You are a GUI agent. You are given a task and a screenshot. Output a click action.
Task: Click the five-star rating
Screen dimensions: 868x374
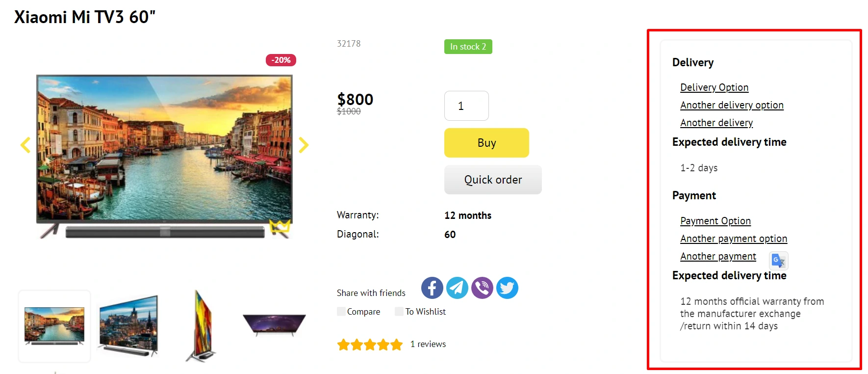click(x=370, y=345)
